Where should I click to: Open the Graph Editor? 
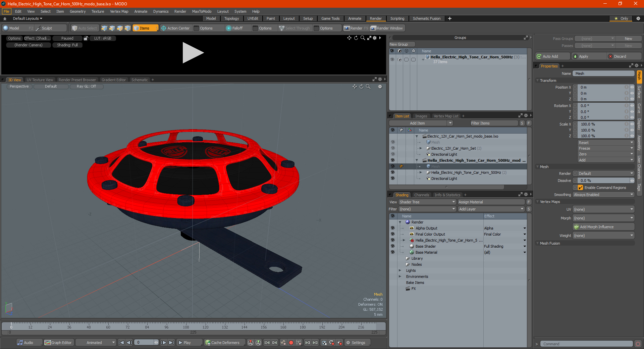(x=58, y=343)
